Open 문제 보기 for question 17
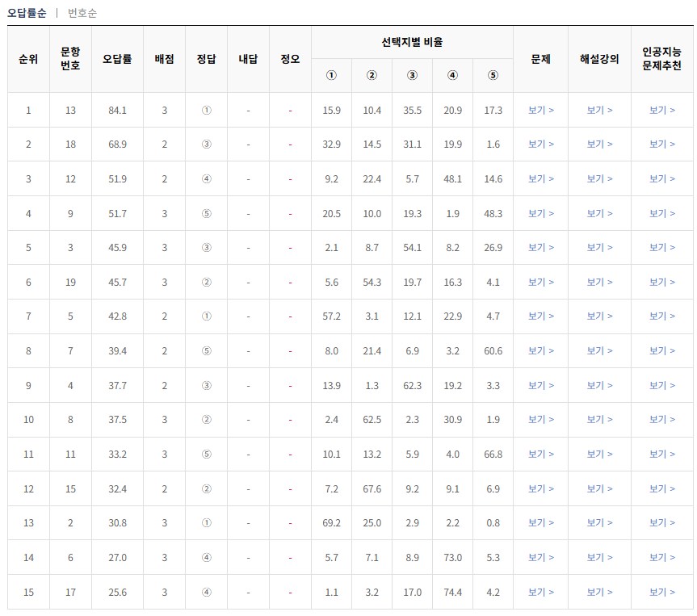The height and width of the screenshot is (616, 697). pos(540,591)
